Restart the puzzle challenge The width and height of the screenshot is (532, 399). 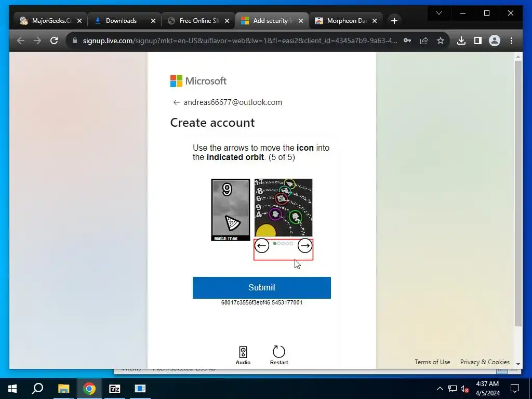point(279,355)
